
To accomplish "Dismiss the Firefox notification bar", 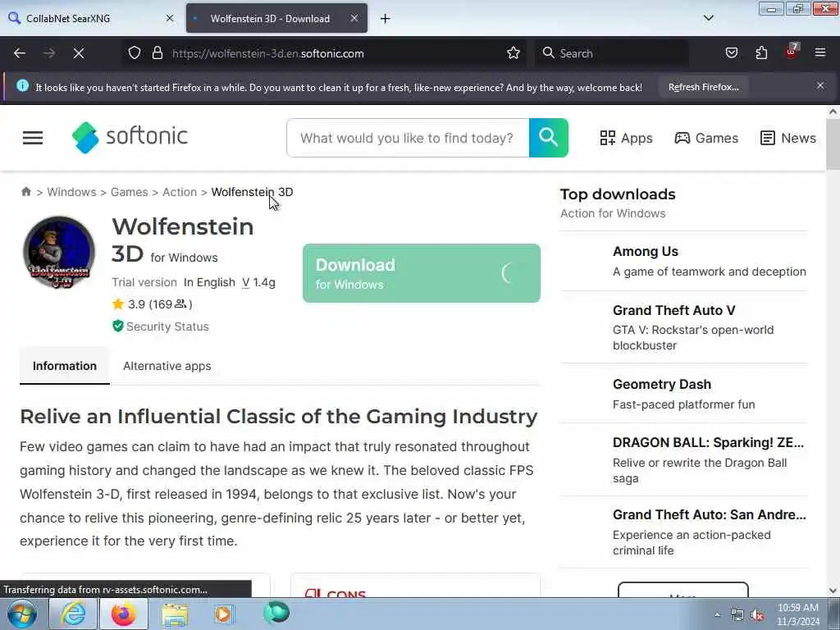I will point(820,85).
